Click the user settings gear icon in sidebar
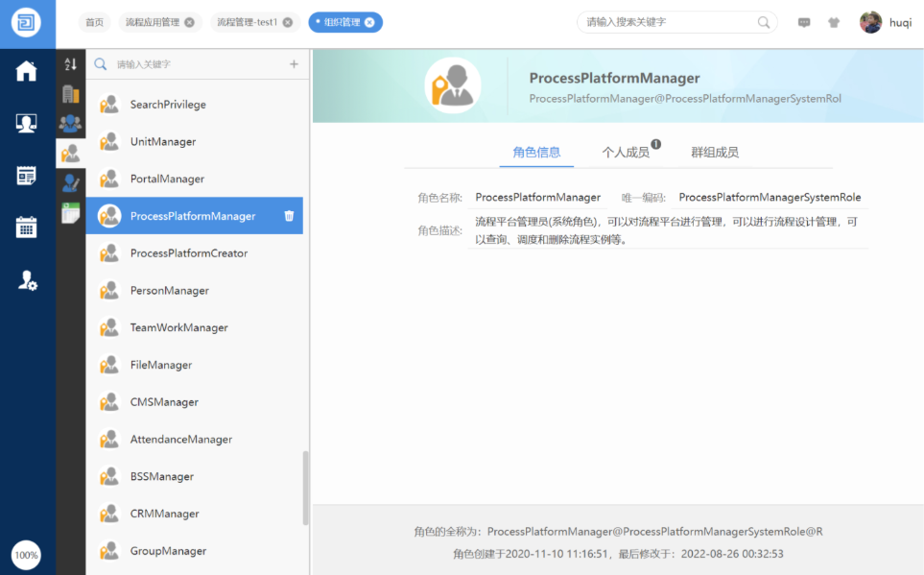This screenshot has width=924, height=575. tap(27, 279)
